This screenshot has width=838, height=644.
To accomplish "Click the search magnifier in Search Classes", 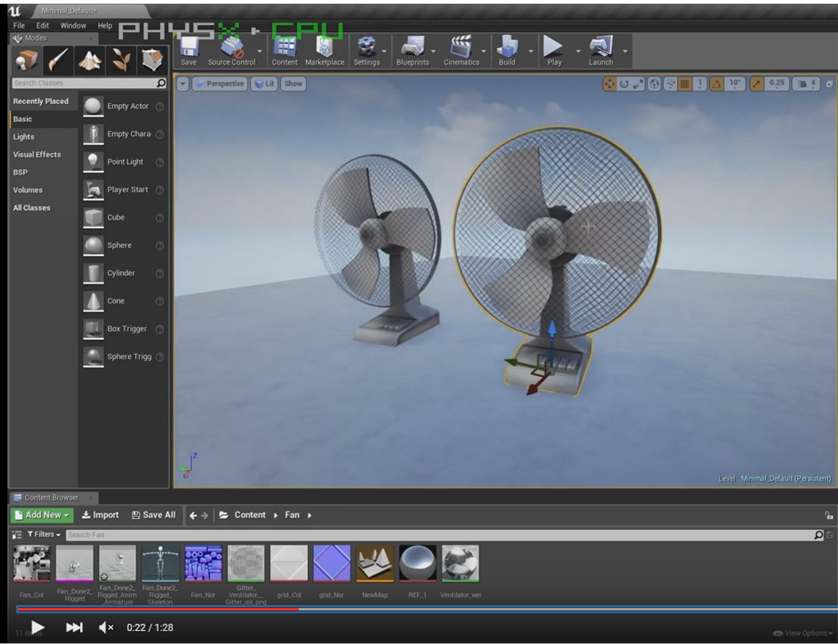I will 161,83.
